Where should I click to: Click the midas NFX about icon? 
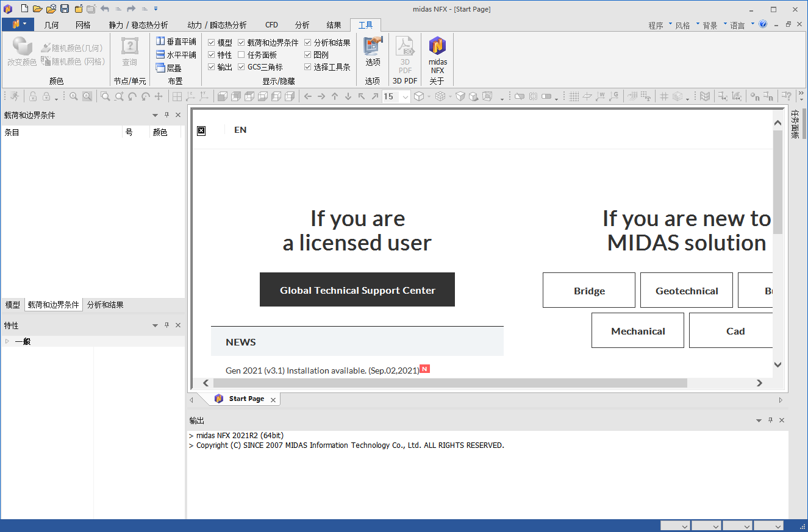tap(437, 55)
